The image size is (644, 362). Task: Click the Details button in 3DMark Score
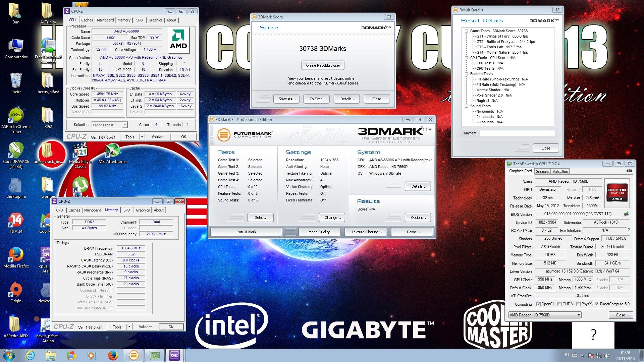coord(347,99)
